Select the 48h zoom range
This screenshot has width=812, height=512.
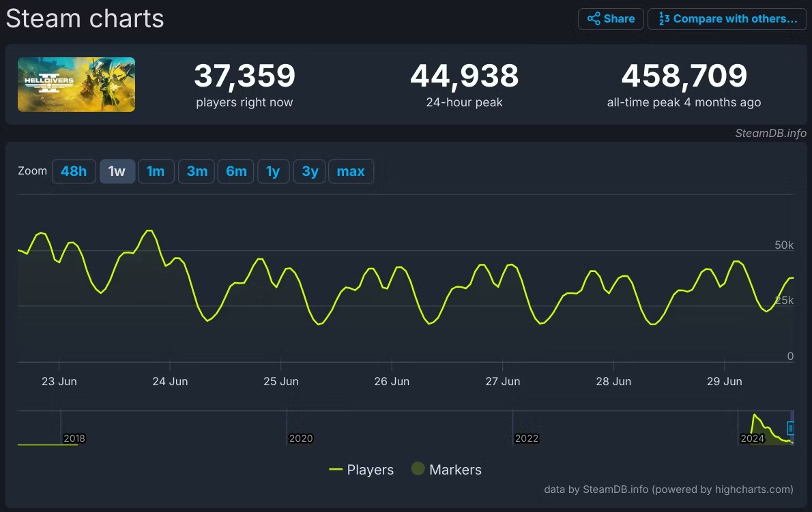[x=74, y=171]
